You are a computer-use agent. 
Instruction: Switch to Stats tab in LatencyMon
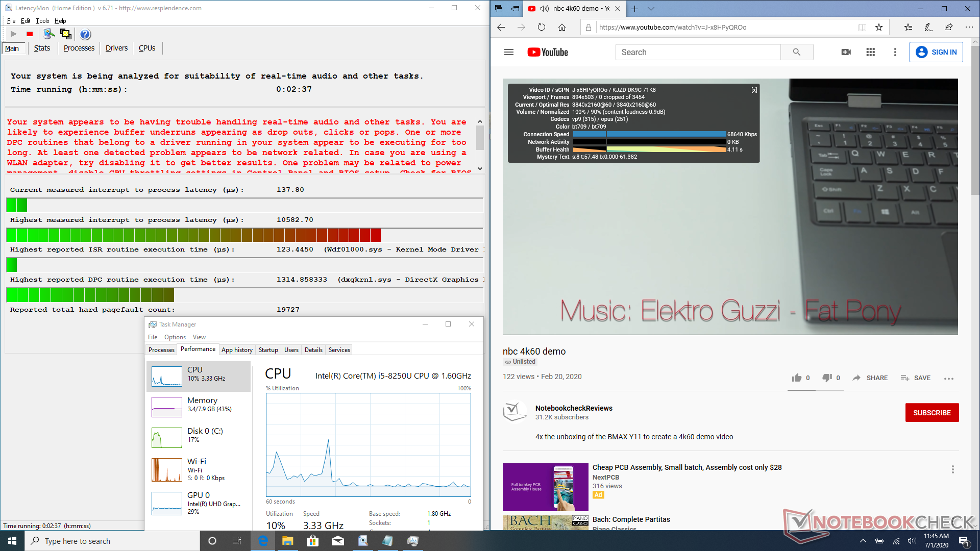tap(42, 48)
